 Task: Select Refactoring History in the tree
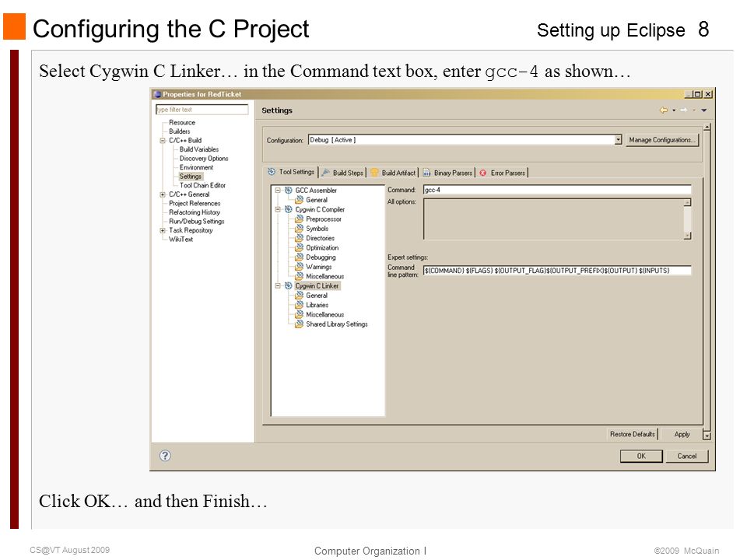click(x=195, y=212)
